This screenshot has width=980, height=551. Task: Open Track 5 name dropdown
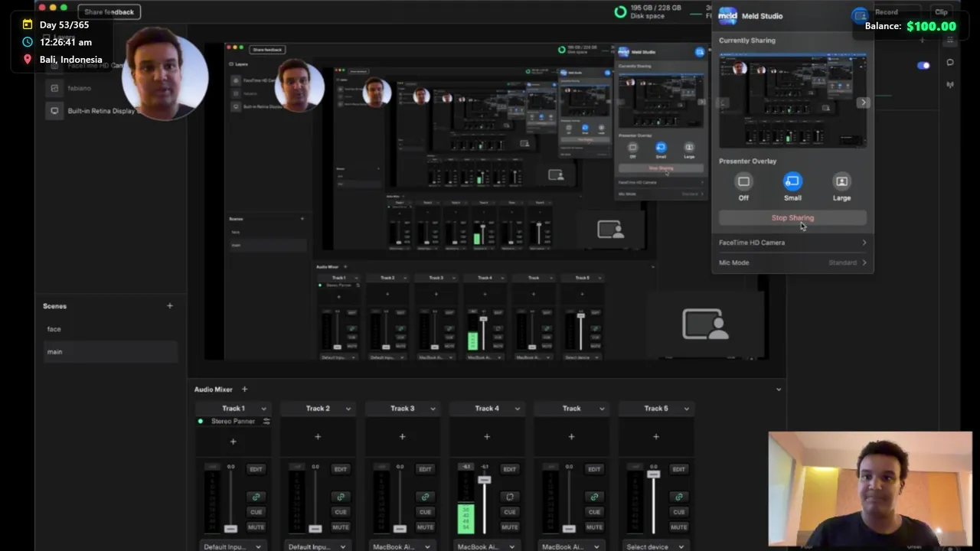686,409
